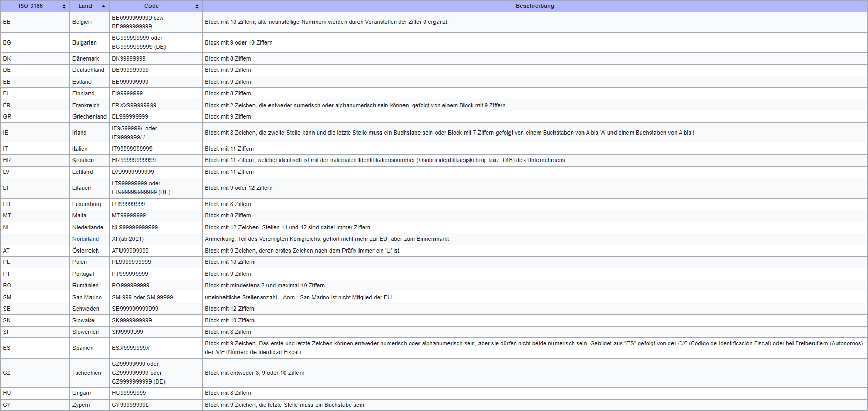The width and height of the screenshot is (868, 411).
Task: Select the 'Irland' cell
Action: point(89,133)
